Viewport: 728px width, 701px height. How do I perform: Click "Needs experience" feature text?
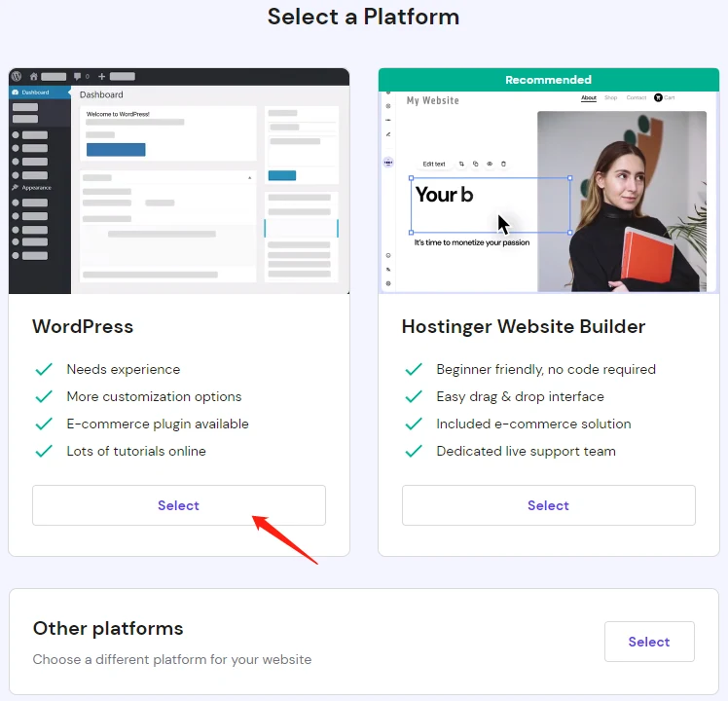pyautogui.click(x=124, y=369)
